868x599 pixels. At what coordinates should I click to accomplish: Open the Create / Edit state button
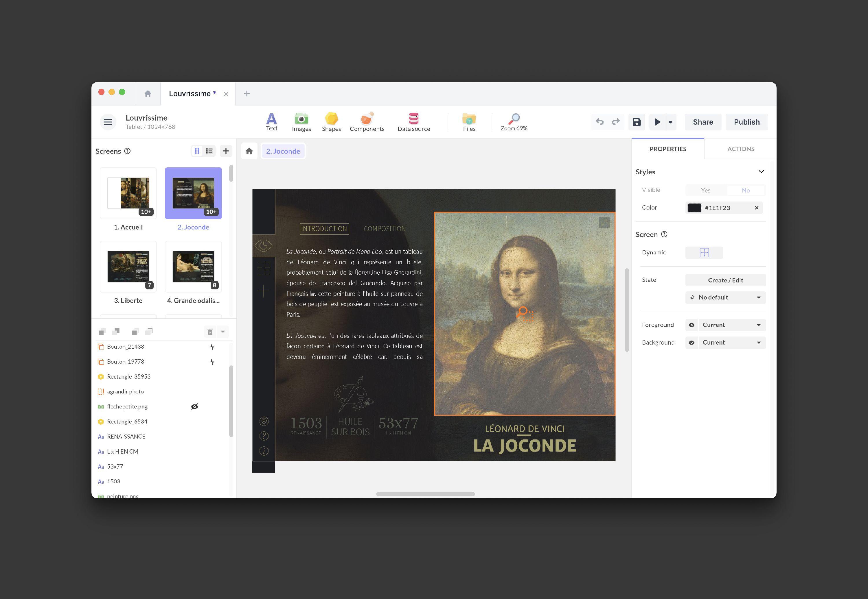point(725,280)
